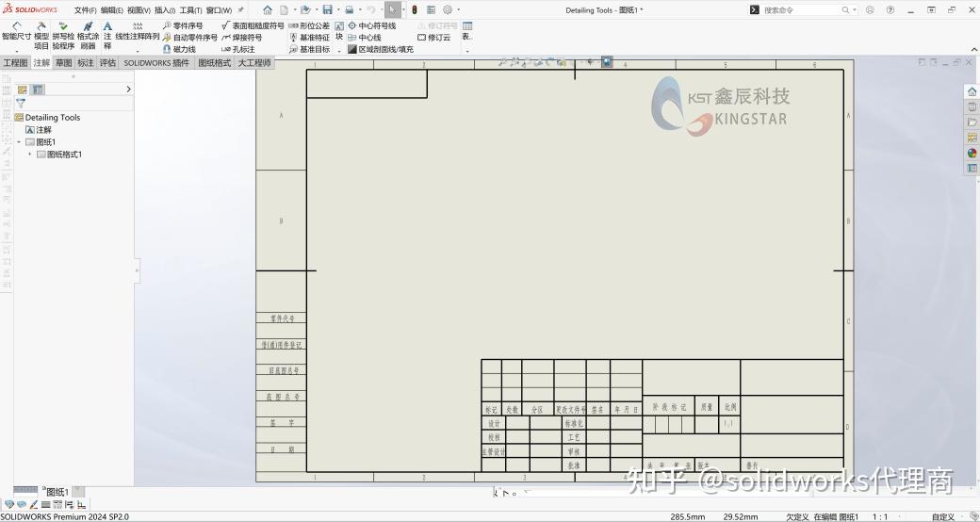
Task: Pin the menu bar with the pushpin
Action: (x=240, y=10)
